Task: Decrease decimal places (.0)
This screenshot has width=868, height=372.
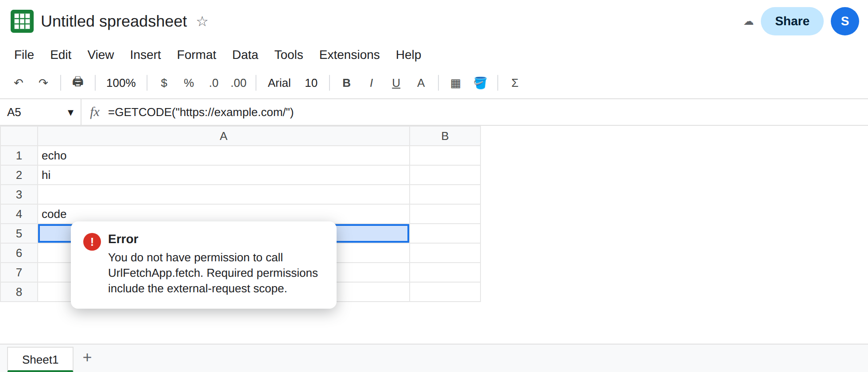Action: click(x=214, y=83)
